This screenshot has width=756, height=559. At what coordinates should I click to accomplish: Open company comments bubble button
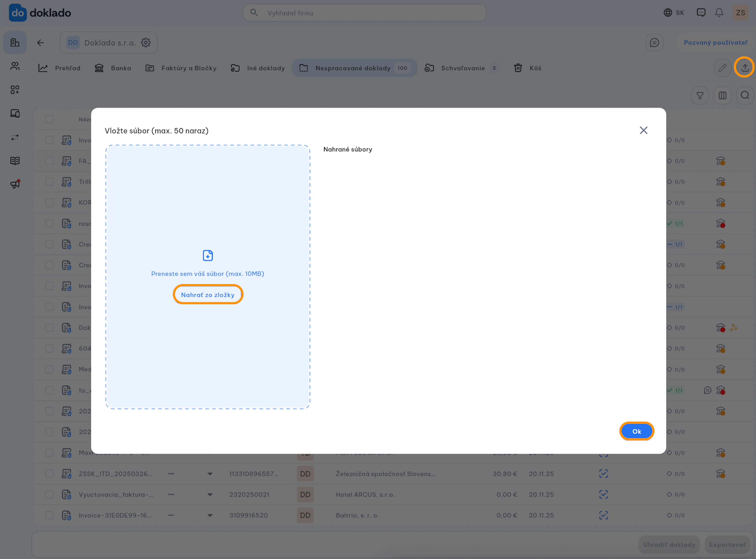pyautogui.click(x=654, y=43)
